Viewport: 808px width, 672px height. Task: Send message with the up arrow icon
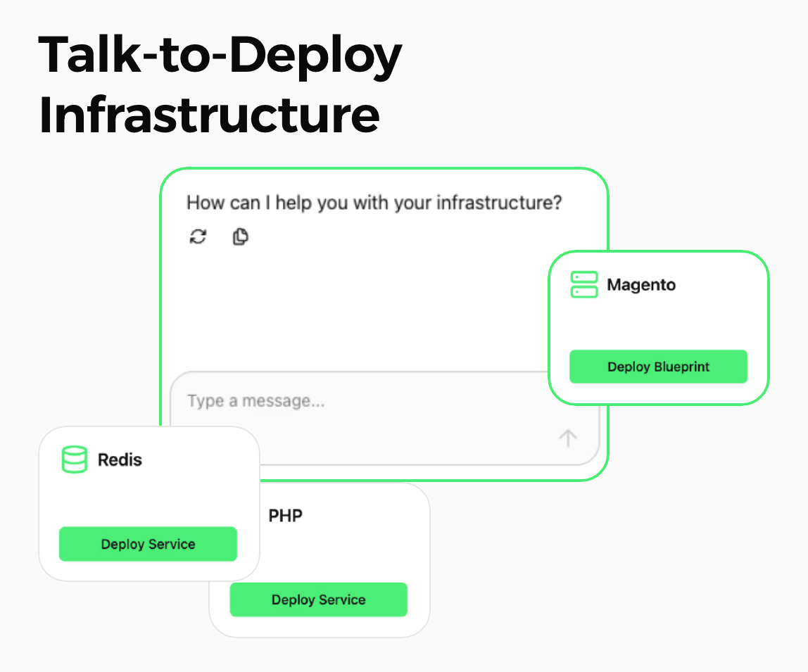point(568,438)
